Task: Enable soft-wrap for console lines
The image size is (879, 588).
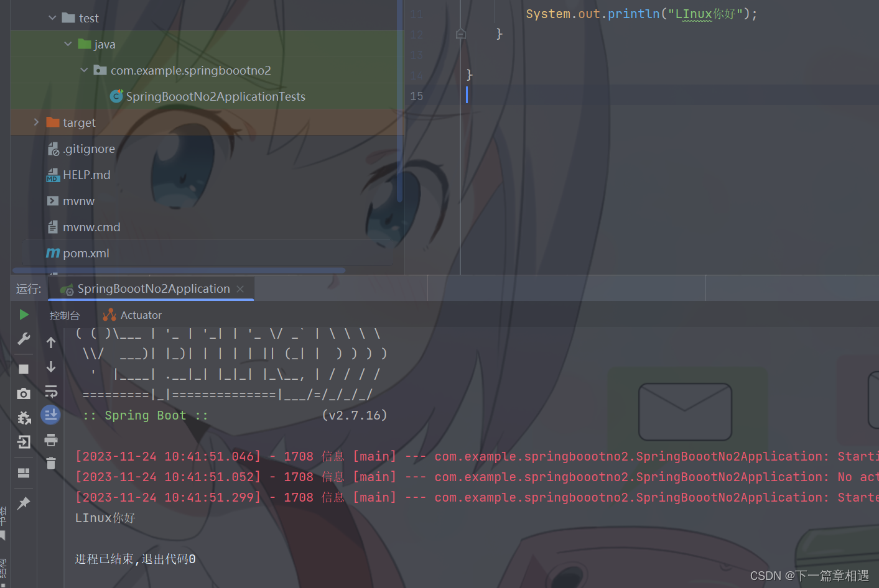Action: [x=50, y=391]
